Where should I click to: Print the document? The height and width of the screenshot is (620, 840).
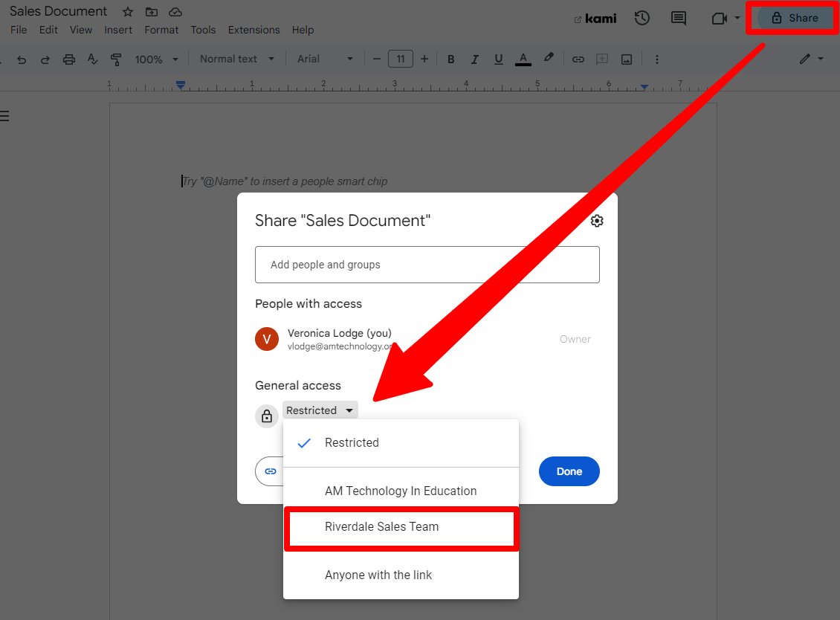click(69, 59)
